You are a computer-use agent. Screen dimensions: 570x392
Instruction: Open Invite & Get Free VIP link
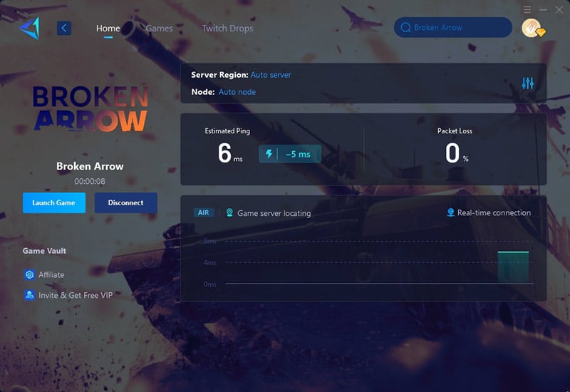pyautogui.click(x=76, y=295)
